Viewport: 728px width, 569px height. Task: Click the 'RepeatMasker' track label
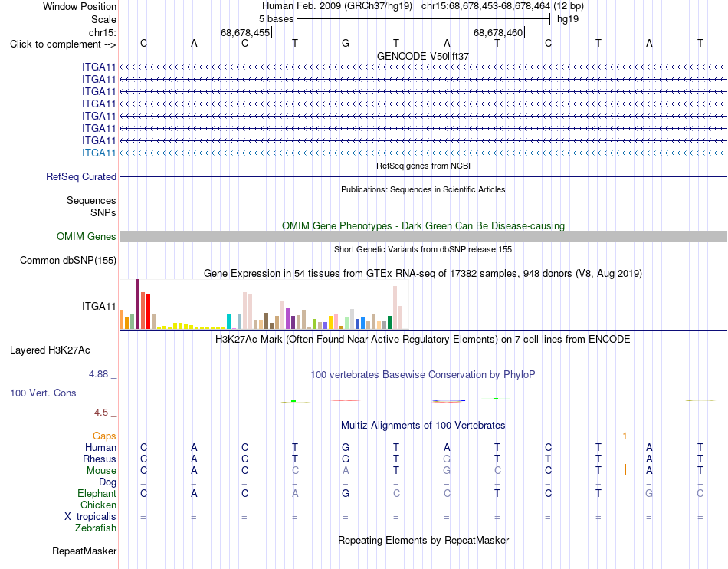point(84,551)
